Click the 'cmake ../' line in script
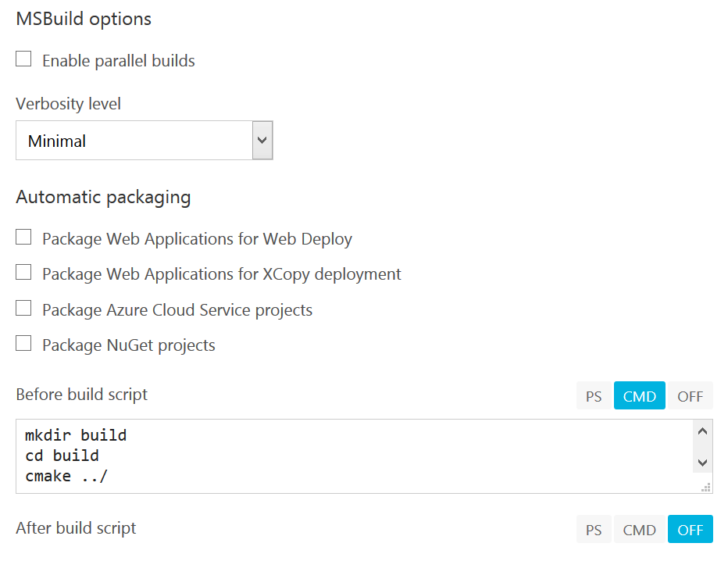 pos(66,475)
